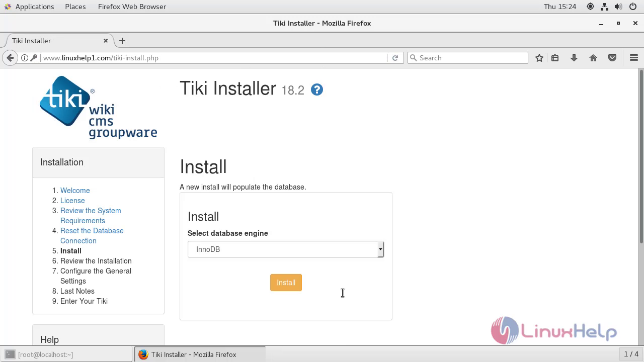Minimize the Firefox window
Image resolution: width=644 pixels, height=362 pixels.
pyautogui.click(x=601, y=23)
